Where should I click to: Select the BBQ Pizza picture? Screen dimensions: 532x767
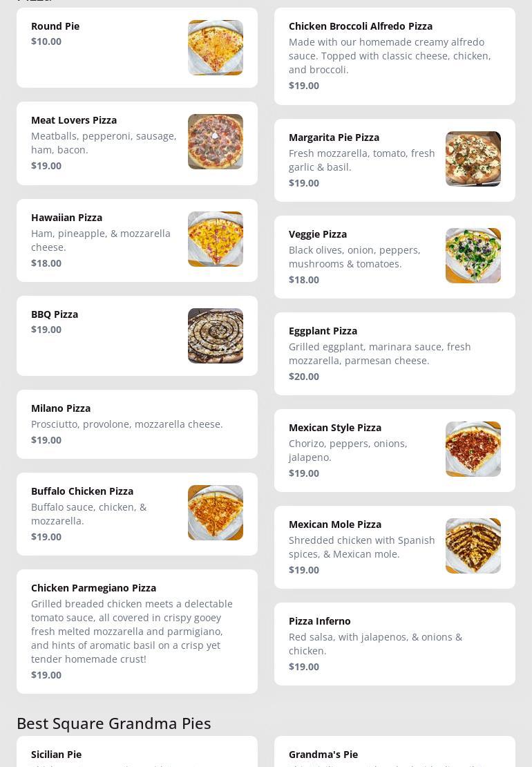(215, 336)
